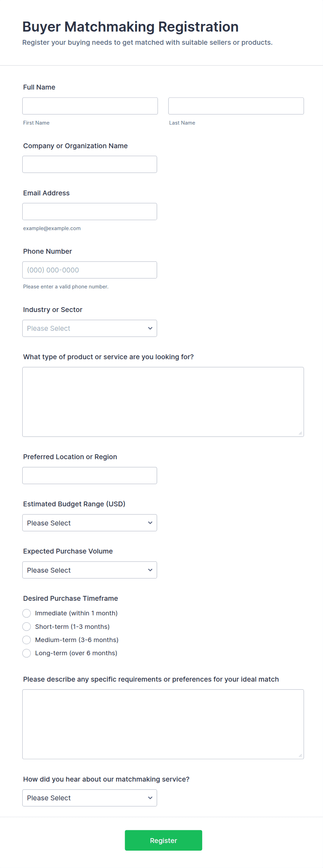The width and height of the screenshot is (323, 868).
Task: Choose the Short-term (1-3 months) option
Action: tap(27, 626)
